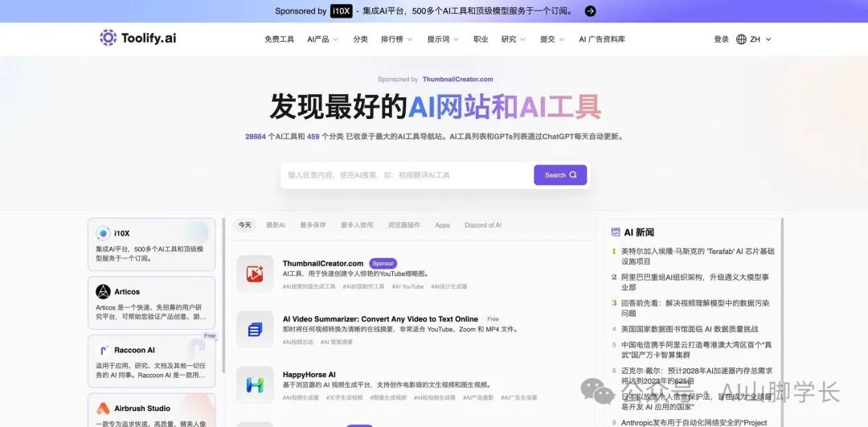868x427 pixels.
Task: Open news item about 阿里巴巴重组AI组织架构
Action: click(x=694, y=282)
